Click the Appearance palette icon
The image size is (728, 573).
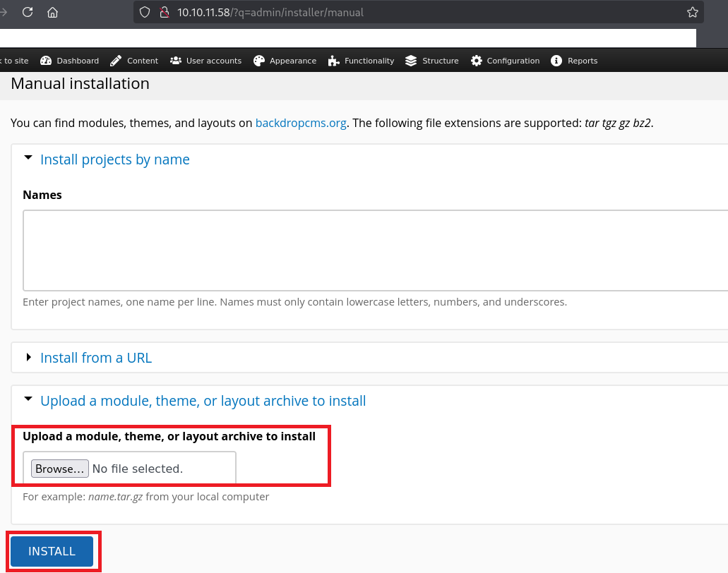coord(259,61)
